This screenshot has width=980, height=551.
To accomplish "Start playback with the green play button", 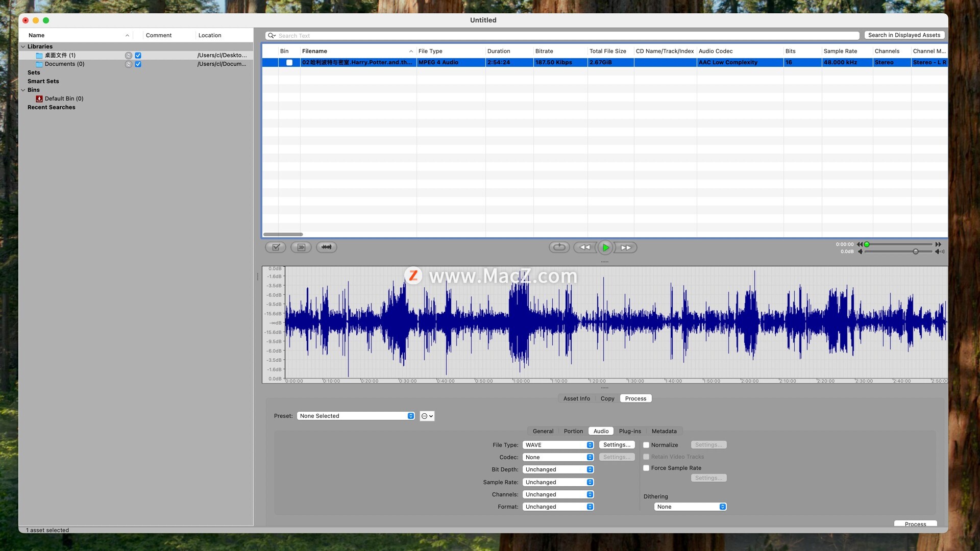I will 605,247.
